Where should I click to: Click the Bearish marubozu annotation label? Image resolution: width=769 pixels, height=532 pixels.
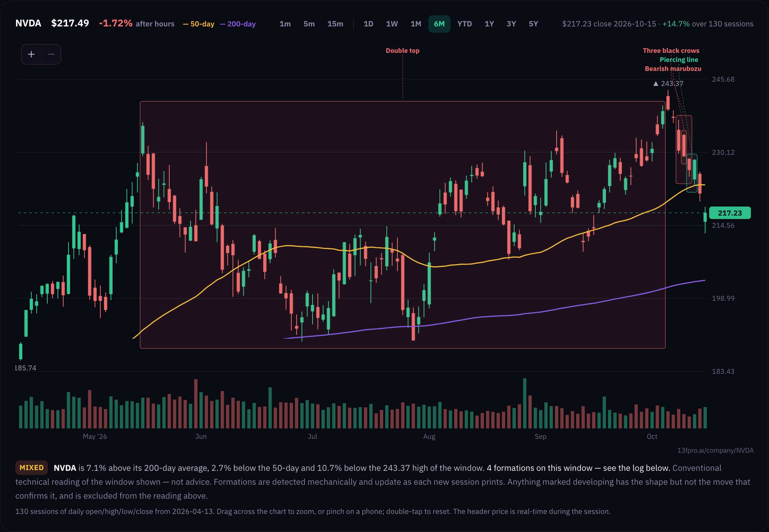(x=673, y=69)
